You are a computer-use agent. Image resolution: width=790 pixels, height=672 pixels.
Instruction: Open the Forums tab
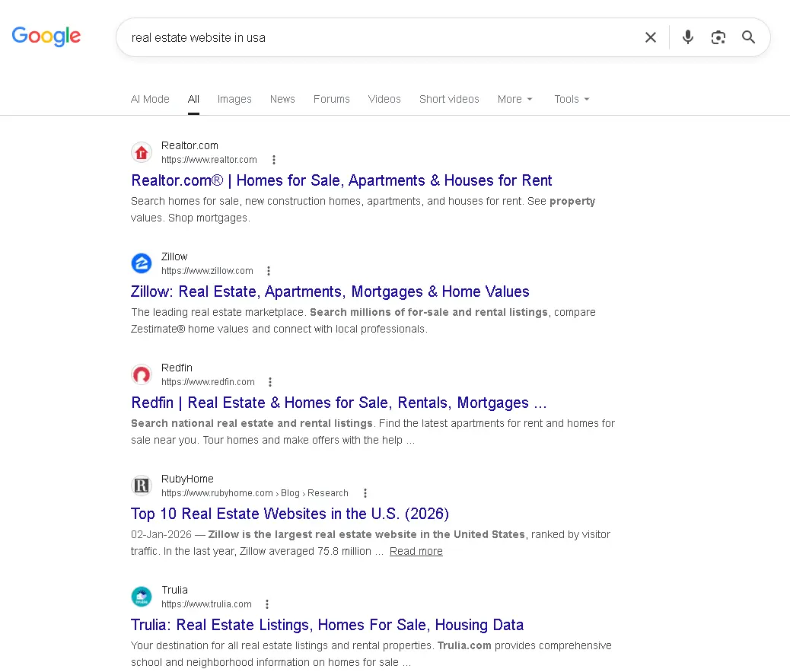[x=332, y=99]
